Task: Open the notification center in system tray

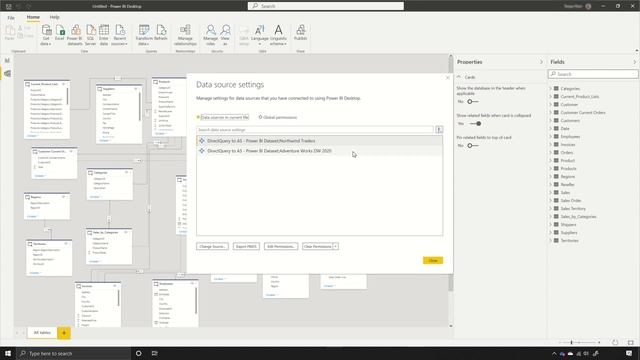Action: pos(629,353)
